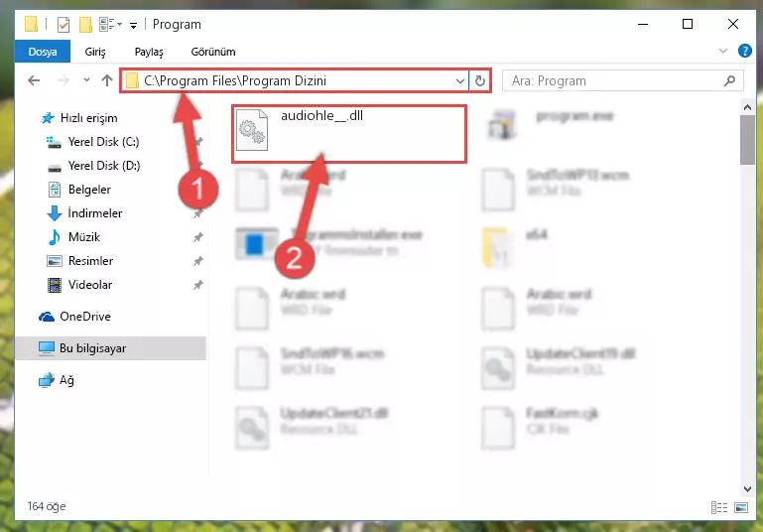Switch to the Giriş ribbon tab

coord(95,52)
